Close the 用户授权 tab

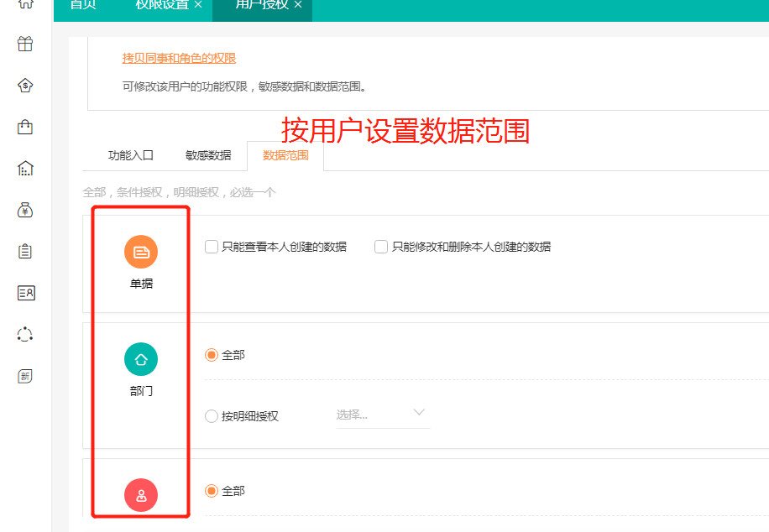(x=298, y=5)
